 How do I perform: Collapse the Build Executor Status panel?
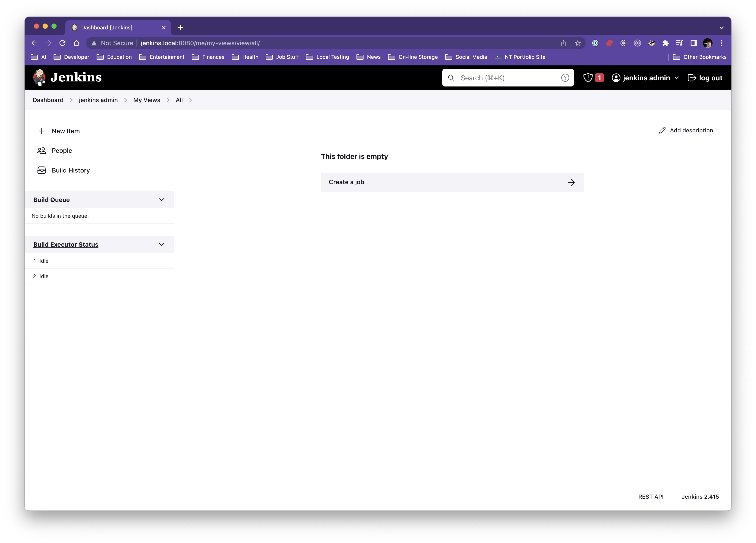coord(162,244)
